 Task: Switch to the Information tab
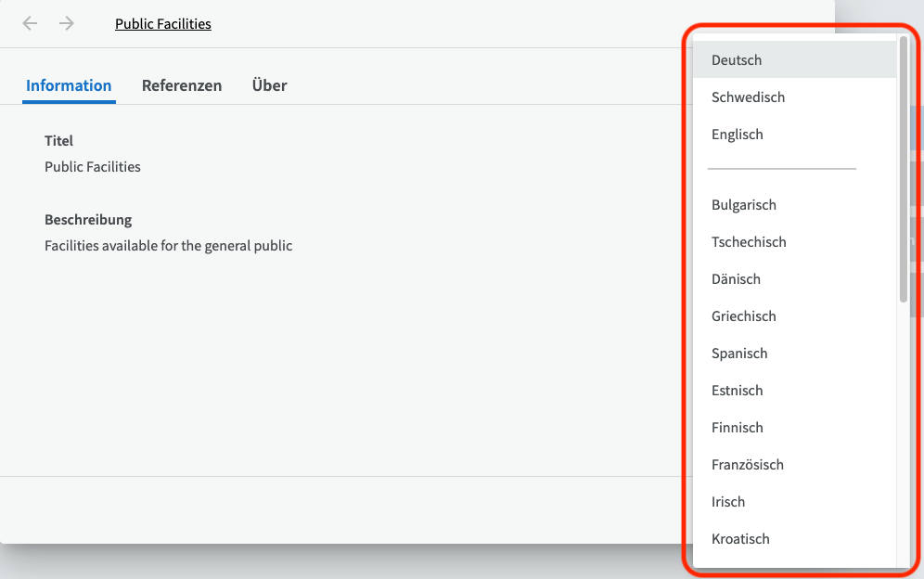pyautogui.click(x=69, y=85)
